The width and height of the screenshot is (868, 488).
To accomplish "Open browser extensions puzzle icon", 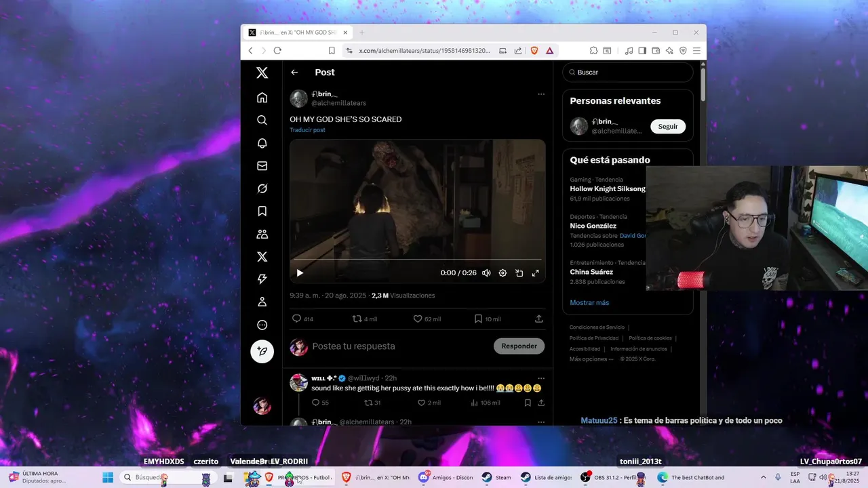I will (x=593, y=51).
